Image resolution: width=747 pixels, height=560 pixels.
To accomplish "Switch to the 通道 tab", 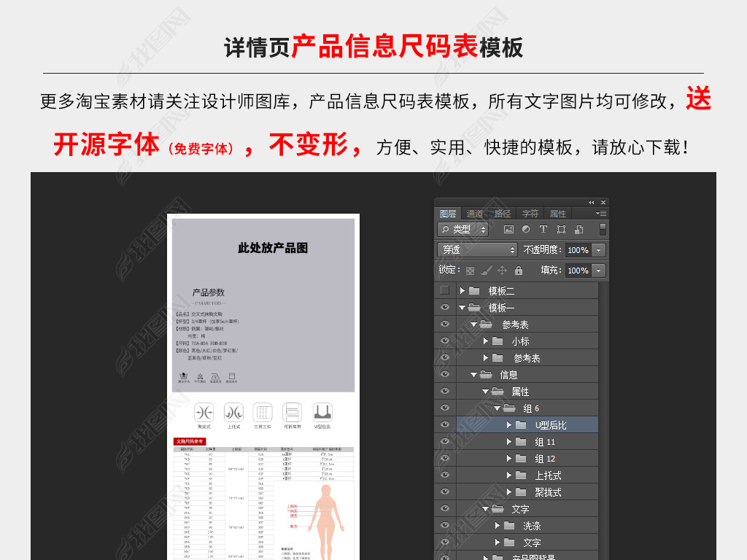I will click(x=475, y=214).
